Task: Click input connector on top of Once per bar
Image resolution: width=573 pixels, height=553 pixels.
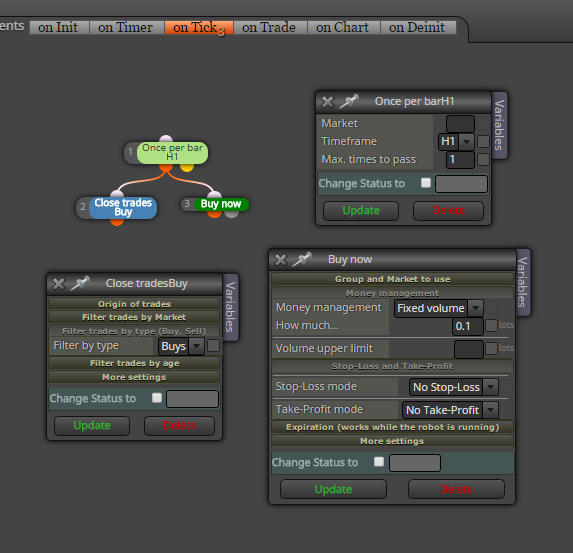Action: click(x=166, y=139)
